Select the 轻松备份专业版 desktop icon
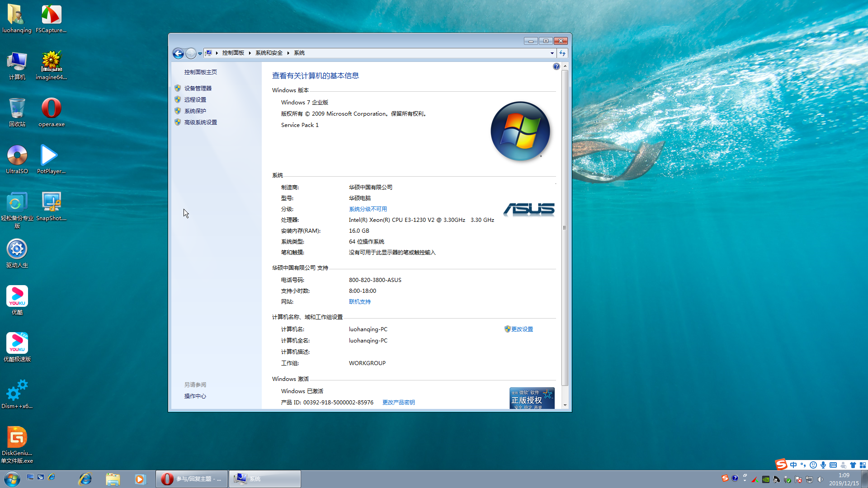Viewport: 868px width, 488px height. [17, 211]
